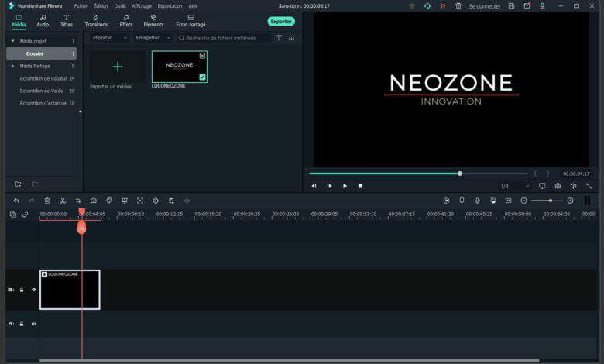Select Échantillon de Couleur item

[x=41, y=78]
